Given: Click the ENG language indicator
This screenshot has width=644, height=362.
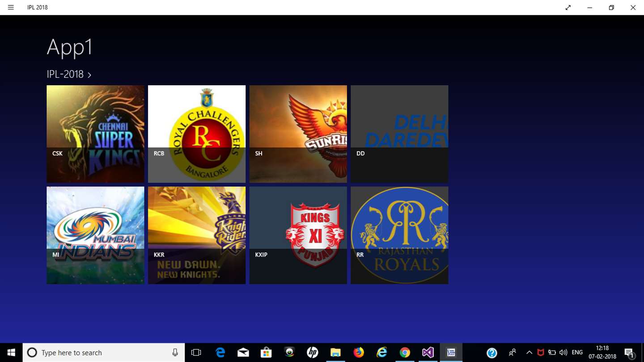Looking at the screenshot, I should [577, 353].
